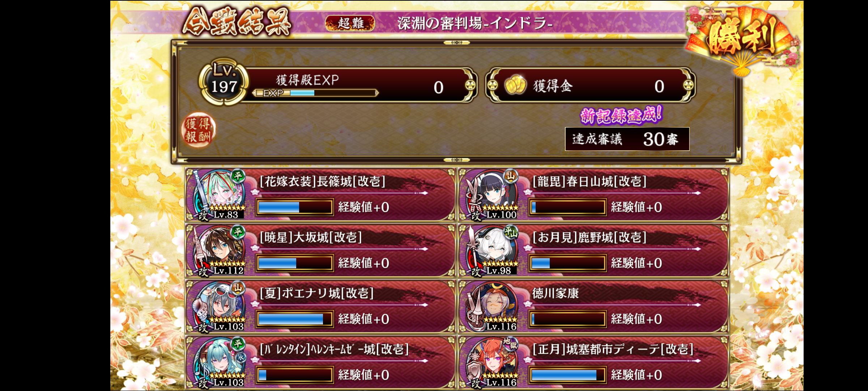Click the 大坂城 character portrait
The image size is (868, 391).
pyautogui.click(x=219, y=251)
